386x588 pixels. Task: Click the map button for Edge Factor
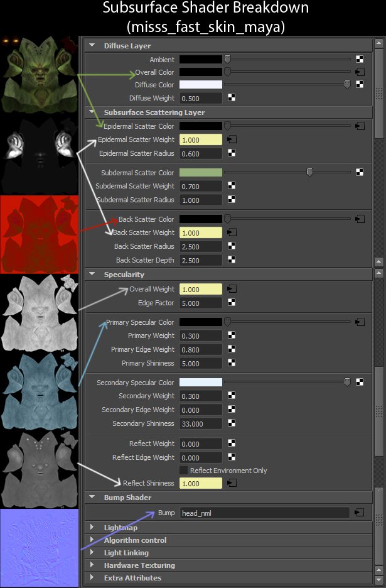232,303
